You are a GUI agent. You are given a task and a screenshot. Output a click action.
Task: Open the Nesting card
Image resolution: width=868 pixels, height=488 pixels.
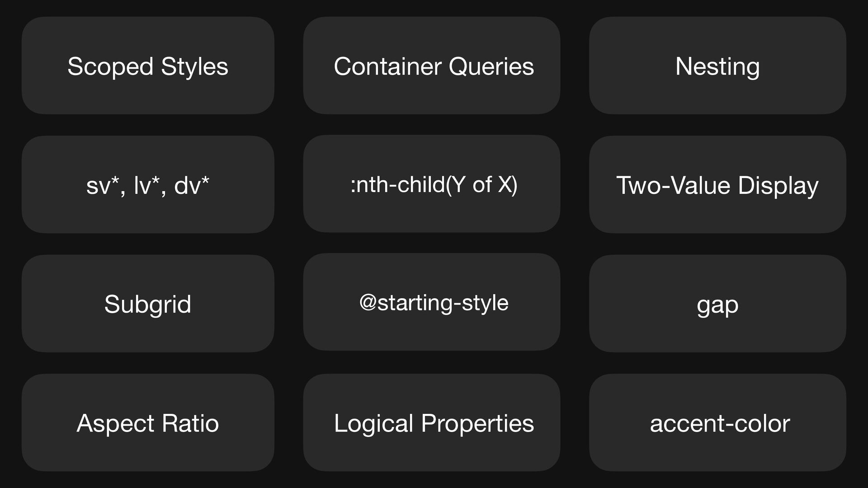coord(717,66)
